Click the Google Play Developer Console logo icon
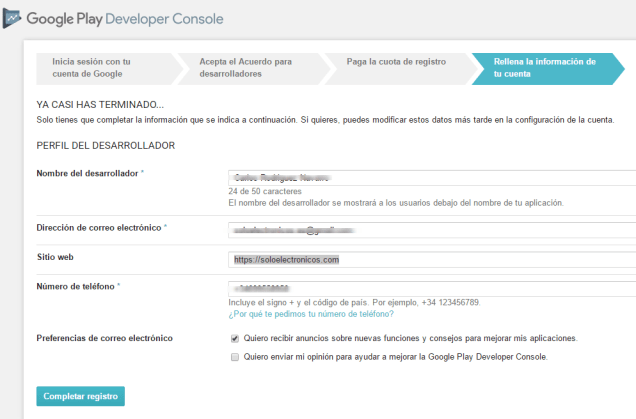Viewport: 636px width, 419px height. [13, 19]
